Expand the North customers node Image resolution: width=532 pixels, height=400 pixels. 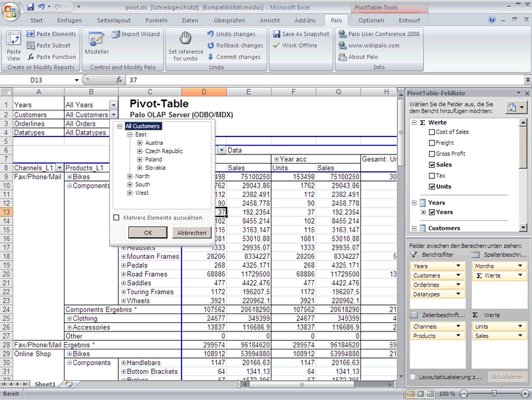click(x=130, y=176)
